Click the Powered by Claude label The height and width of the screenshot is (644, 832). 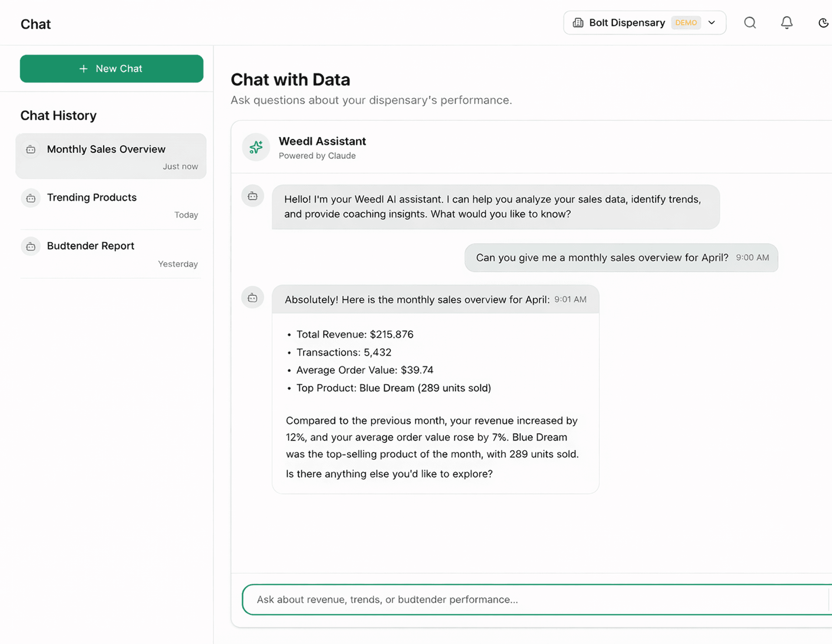coord(317,156)
